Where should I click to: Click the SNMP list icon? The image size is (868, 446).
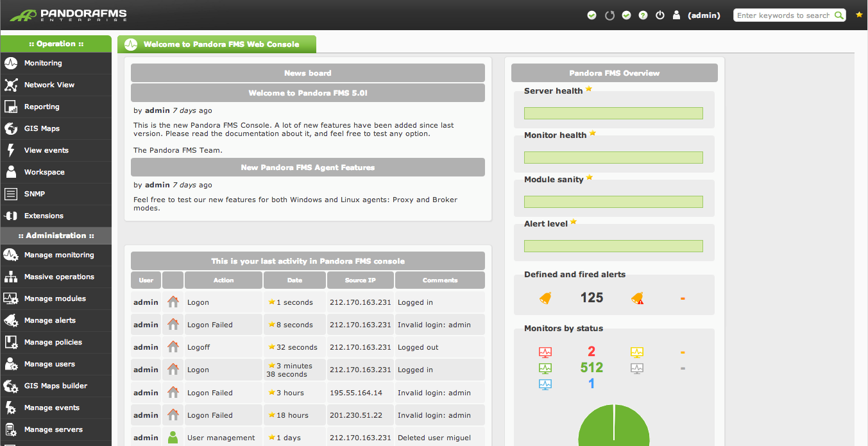click(11, 194)
